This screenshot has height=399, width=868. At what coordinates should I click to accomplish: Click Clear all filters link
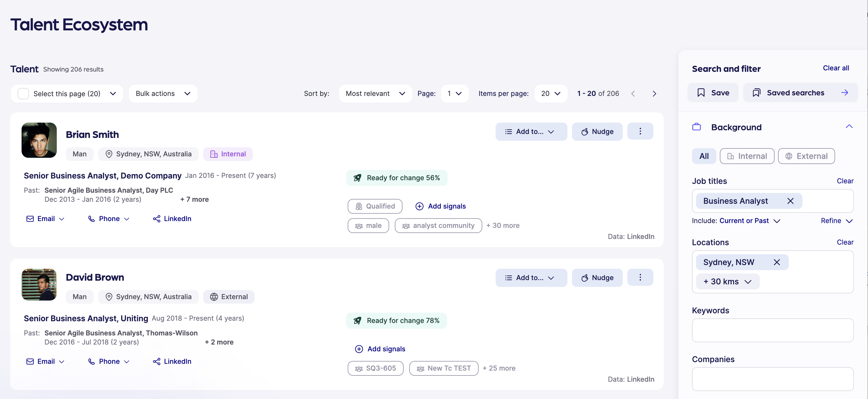[836, 68]
